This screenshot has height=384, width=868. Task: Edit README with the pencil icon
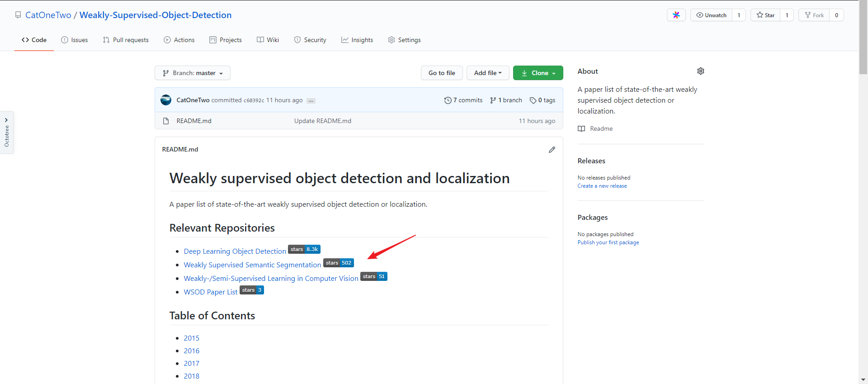pos(552,150)
